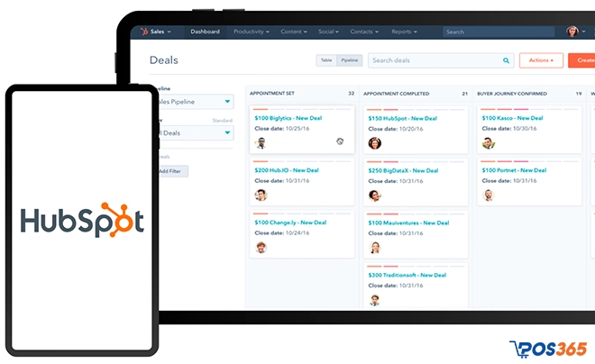Click the search deals magnifier icon
Viewport: 595px width, 364px height.
click(506, 60)
